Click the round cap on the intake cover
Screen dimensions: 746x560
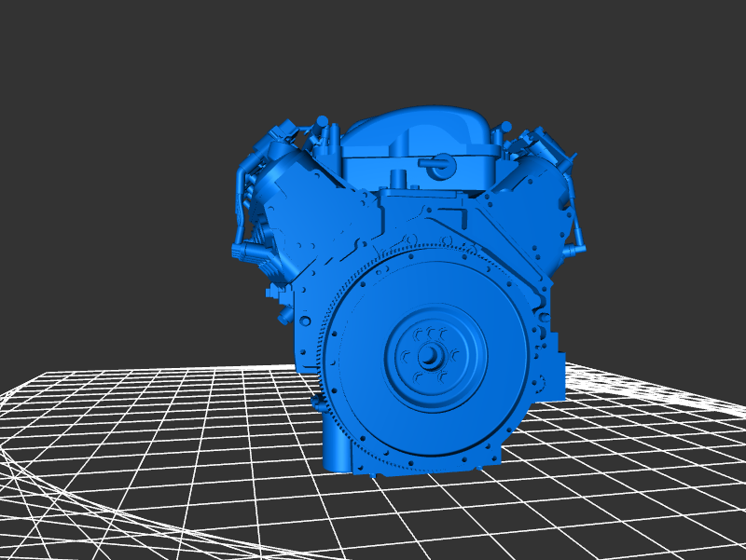coord(437,165)
